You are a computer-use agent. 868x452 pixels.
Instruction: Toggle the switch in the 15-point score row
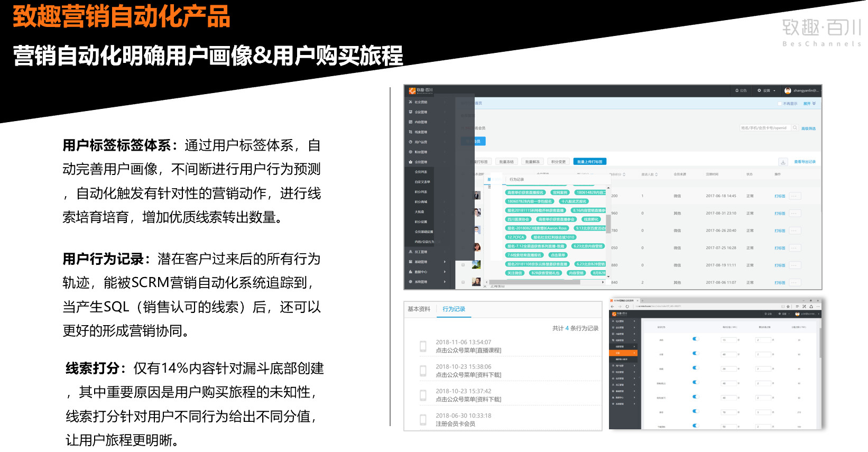coord(696,339)
